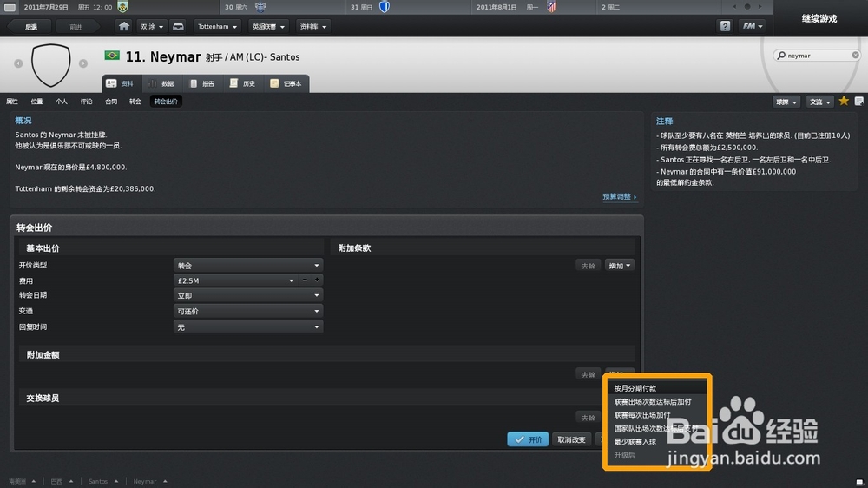The image size is (868, 488).
Task: Open the 变通 negotiable dropdown
Action: coord(248,312)
